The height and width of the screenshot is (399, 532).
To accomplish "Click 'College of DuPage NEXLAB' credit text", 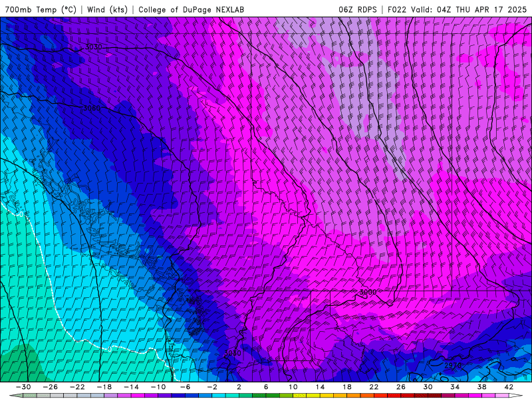I will point(191,9).
